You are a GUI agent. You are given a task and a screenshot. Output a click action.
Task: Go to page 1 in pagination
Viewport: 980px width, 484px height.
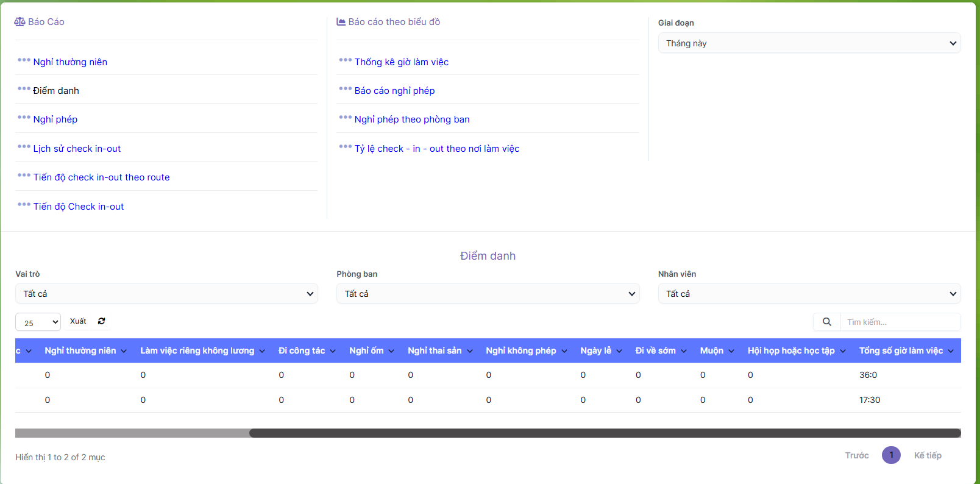891,455
